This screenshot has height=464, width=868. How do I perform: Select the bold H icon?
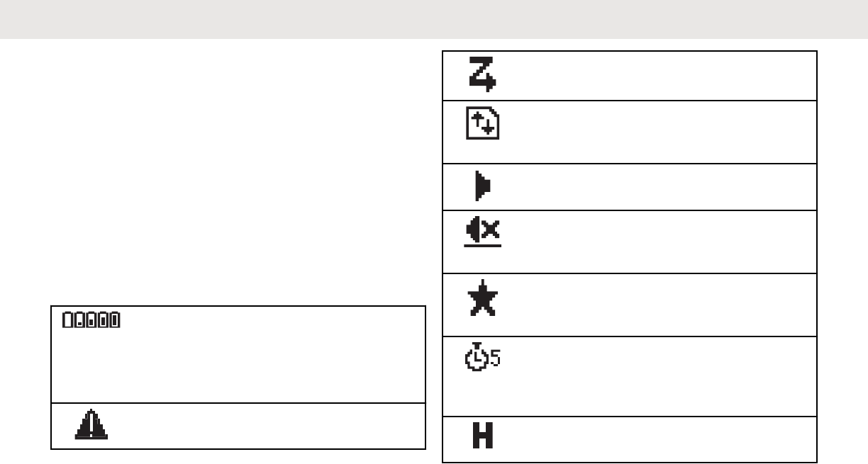483,437
